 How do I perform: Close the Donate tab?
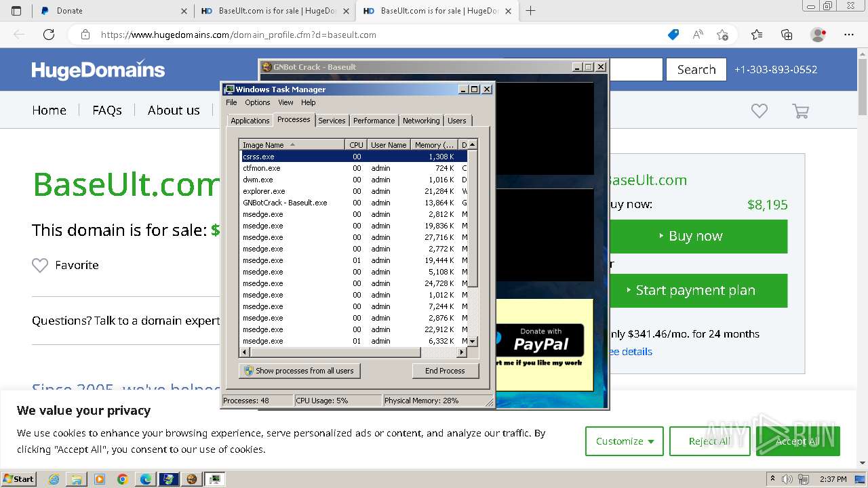coord(185,11)
